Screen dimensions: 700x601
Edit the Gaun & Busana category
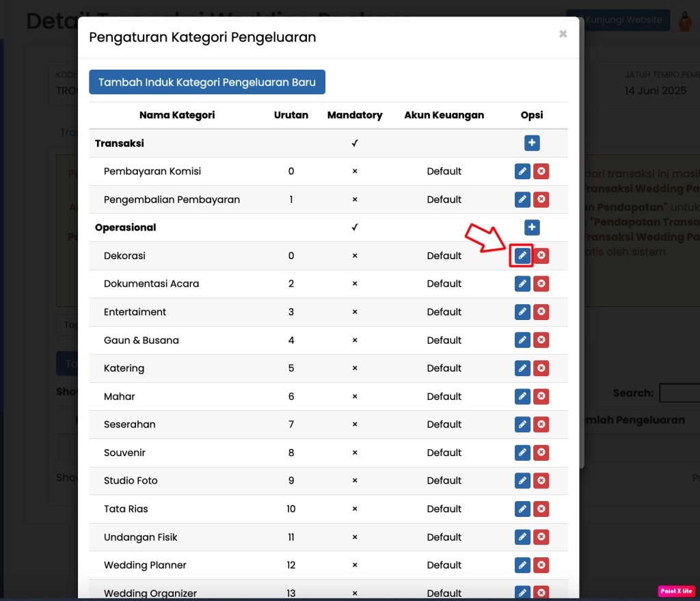point(522,340)
